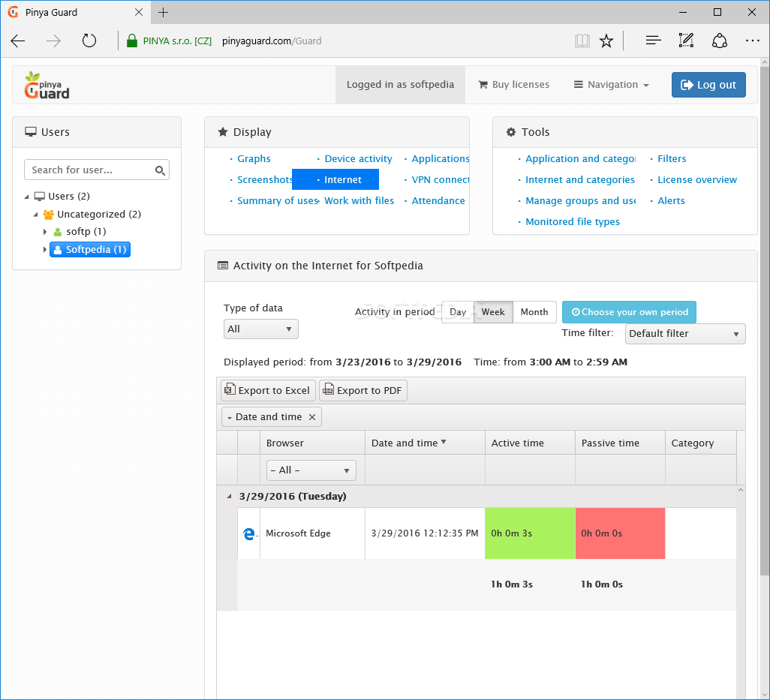Image resolution: width=770 pixels, height=700 pixels.
Task: Switch activity period to Month
Action: tap(534, 312)
